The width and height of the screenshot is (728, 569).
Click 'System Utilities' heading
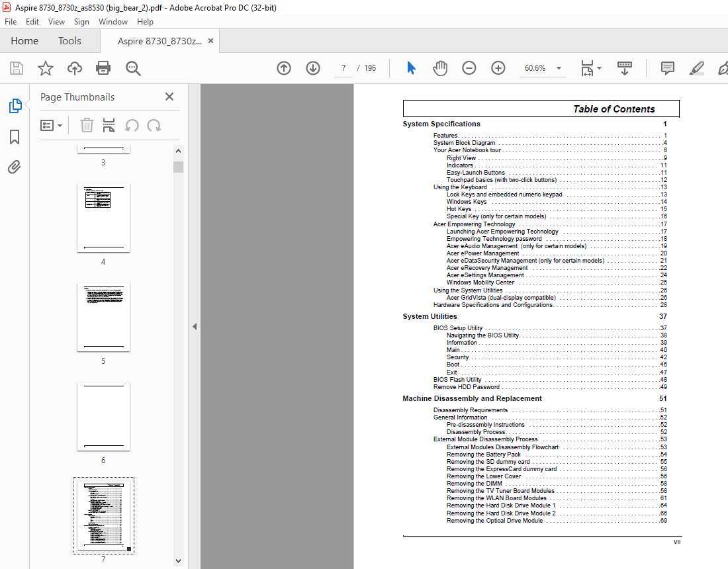point(430,316)
